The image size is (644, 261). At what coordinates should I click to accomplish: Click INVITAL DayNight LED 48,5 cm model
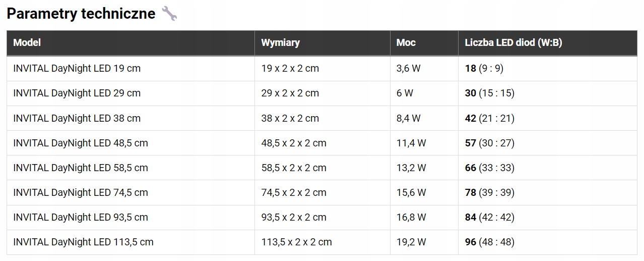(x=81, y=143)
